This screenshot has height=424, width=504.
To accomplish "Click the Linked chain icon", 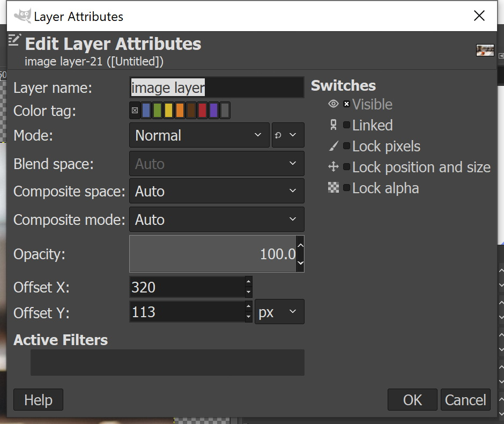I will coord(333,125).
